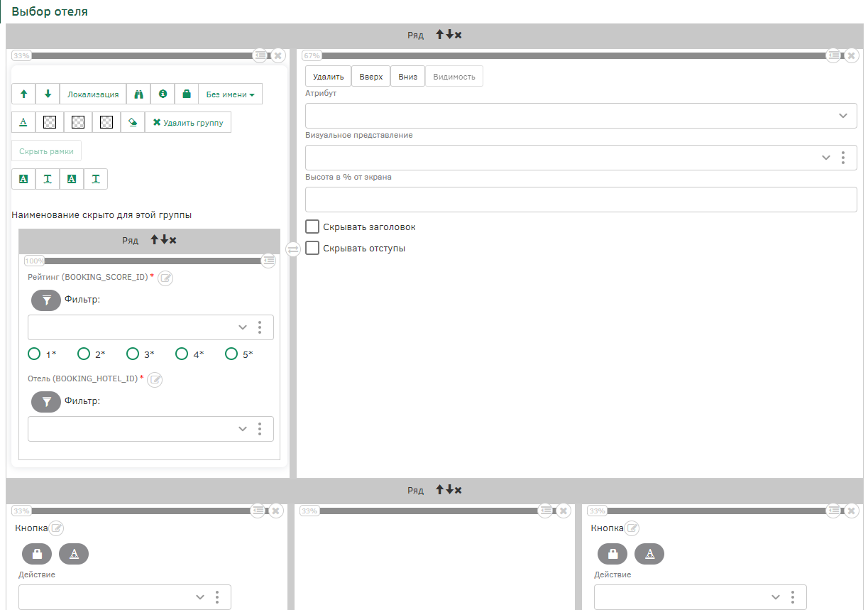Screen dimensions: 868x610
Task: Delete the nested Ряд row inside the group
Action: point(173,240)
